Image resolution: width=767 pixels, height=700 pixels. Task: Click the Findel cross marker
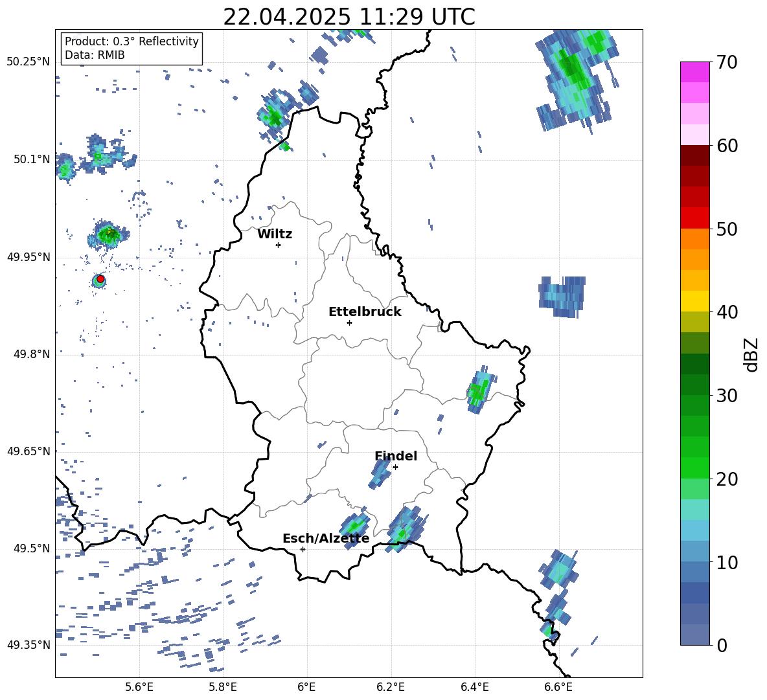(x=395, y=468)
